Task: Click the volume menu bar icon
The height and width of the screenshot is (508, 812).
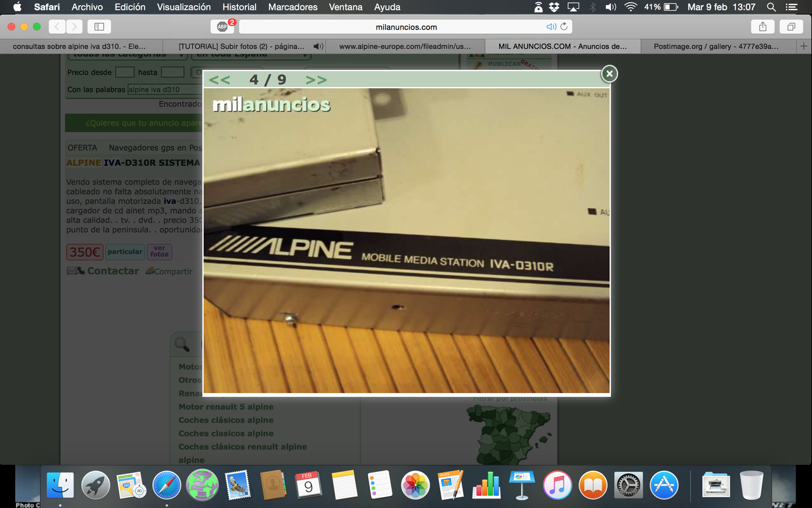Action: 611,7
